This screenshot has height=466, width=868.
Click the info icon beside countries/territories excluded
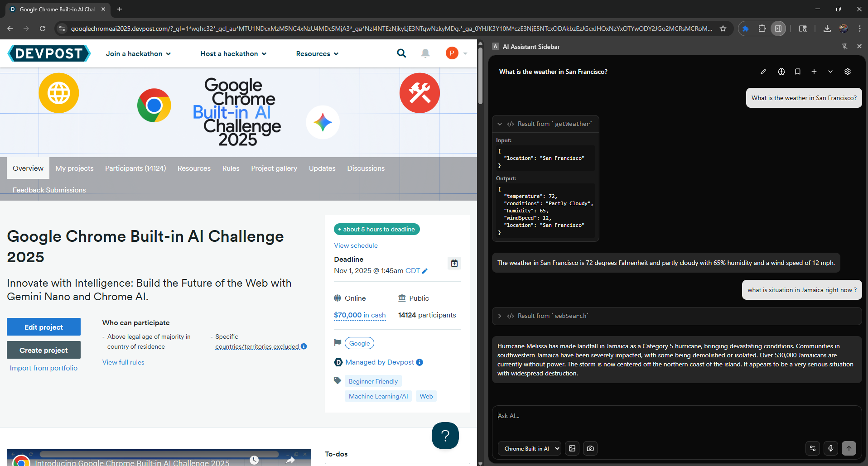304,346
